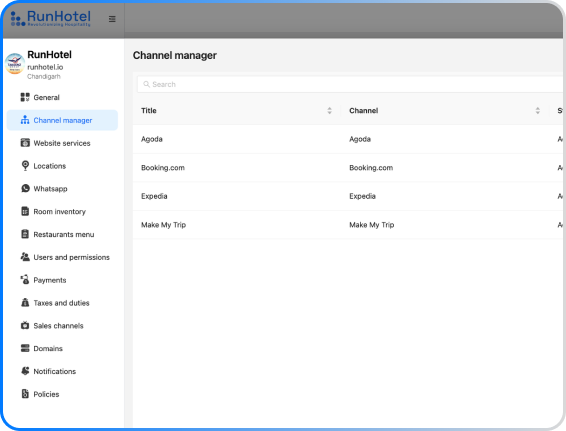Click the Website services icon
The height and width of the screenshot is (431, 566).
tap(25, 143)
